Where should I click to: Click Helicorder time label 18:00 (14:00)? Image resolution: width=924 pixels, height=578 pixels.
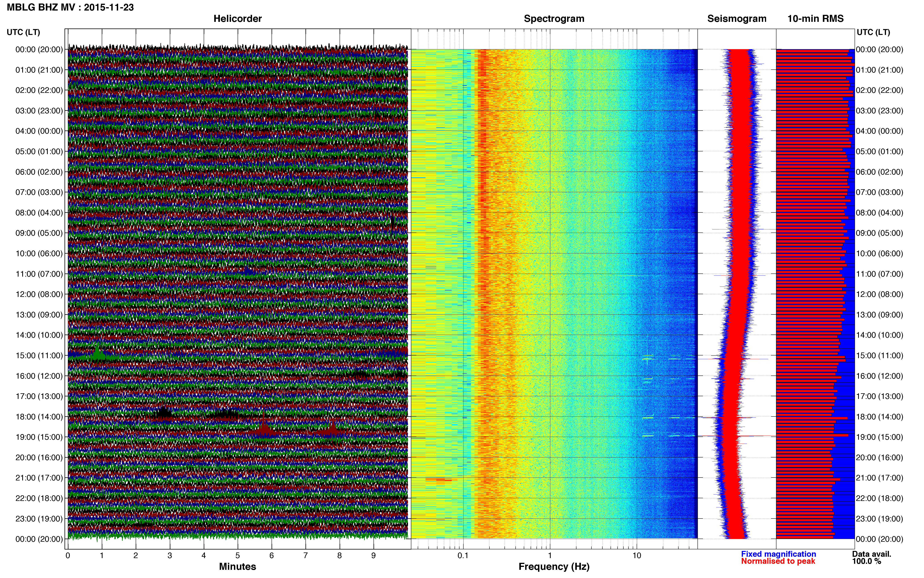(x=39, y=417)
